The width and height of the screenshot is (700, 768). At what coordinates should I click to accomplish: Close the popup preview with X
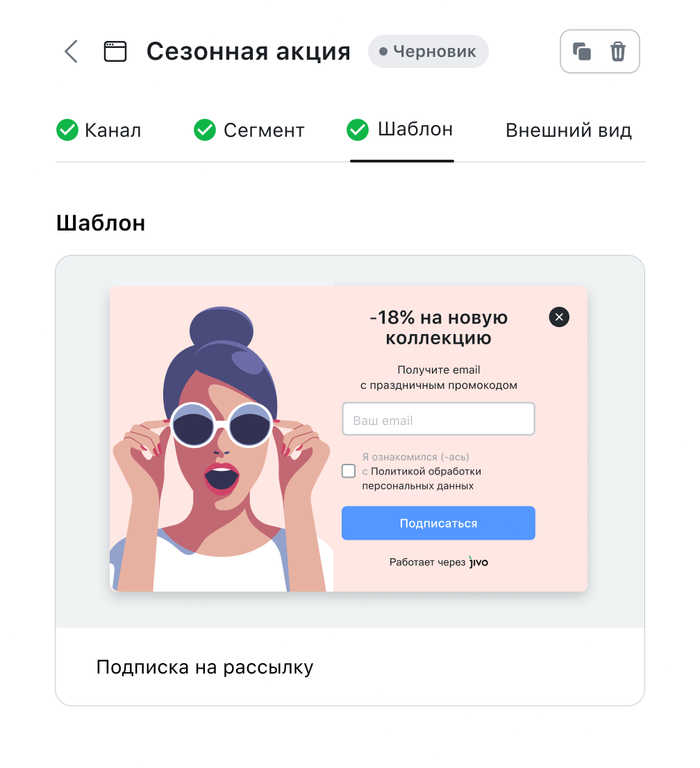click(559, 317)
